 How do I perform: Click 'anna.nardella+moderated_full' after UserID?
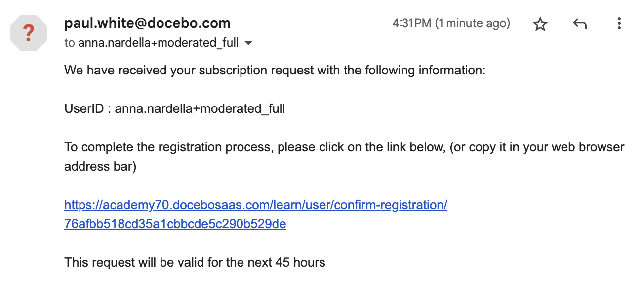200,108
